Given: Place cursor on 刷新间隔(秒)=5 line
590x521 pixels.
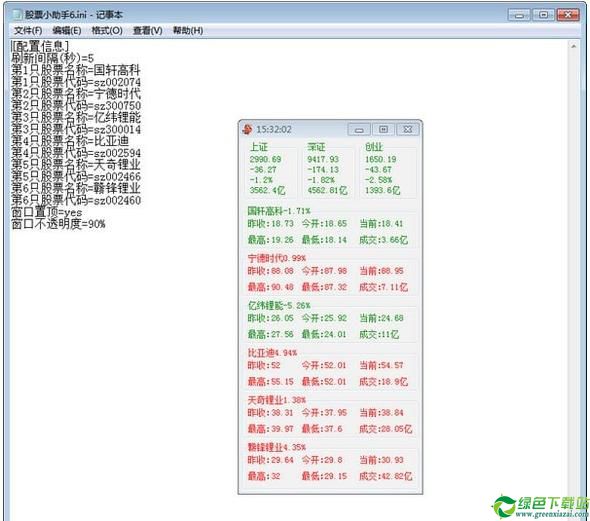Looking at the screenshot, I should (x=53, y=58).
